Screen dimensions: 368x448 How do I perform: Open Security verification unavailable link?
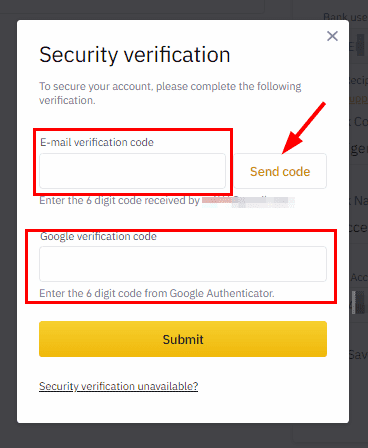[118, 386]
